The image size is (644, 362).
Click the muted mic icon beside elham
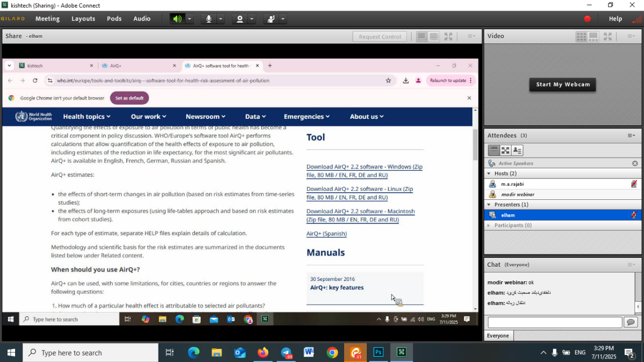tap(634, 215)
